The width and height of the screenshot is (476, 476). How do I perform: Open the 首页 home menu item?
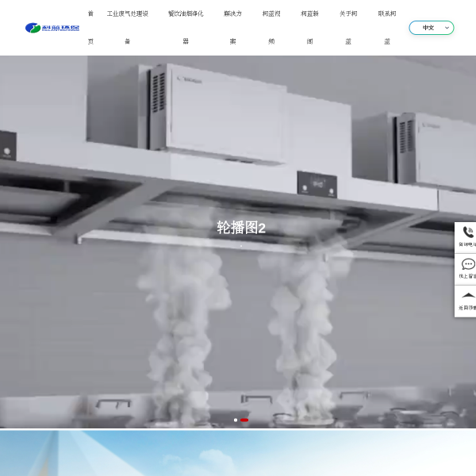coord(90,27)
